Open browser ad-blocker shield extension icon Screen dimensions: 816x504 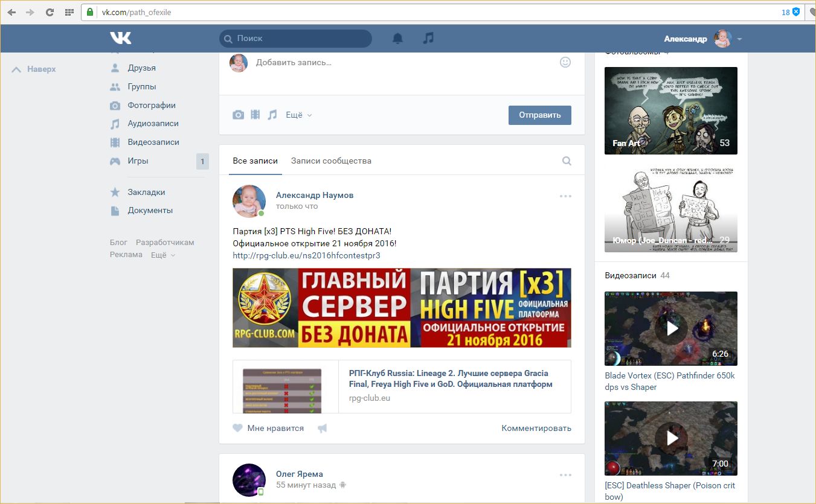coord(796,12)
